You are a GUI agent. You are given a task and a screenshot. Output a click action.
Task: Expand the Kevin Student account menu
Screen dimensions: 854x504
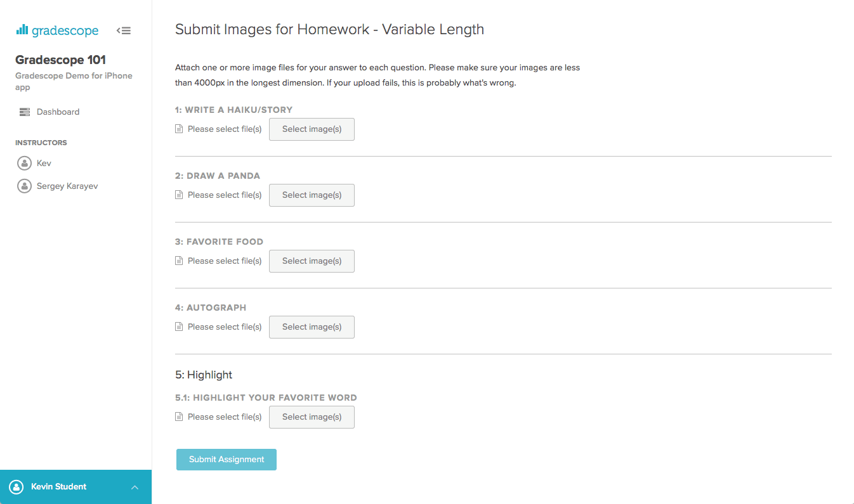point(134,487)
